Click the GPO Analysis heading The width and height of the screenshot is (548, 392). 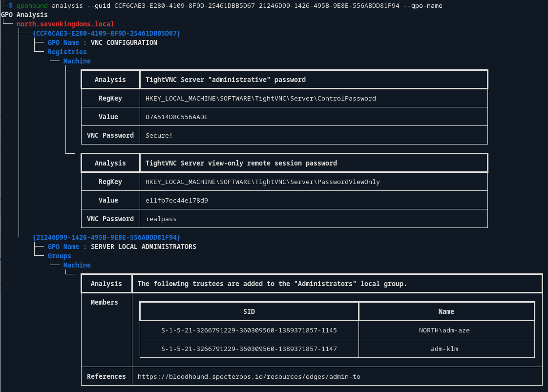(x=24, y=15)
